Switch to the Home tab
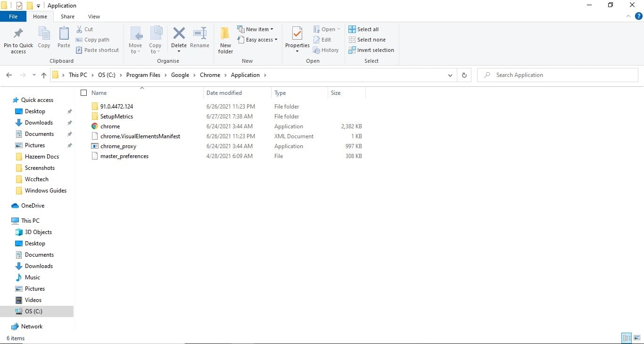644x344 pixels. [x=40, y=17]
